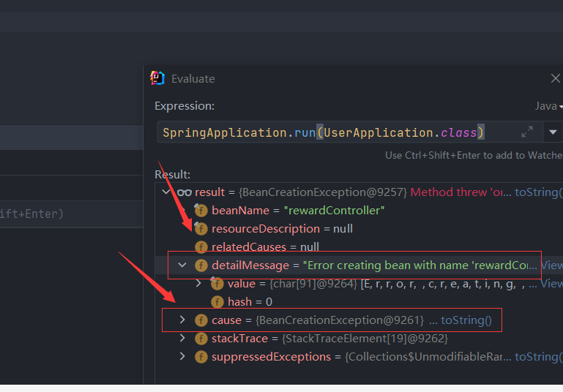Click field icon next to beanName

pyautogui.click(x=201, y=210)
